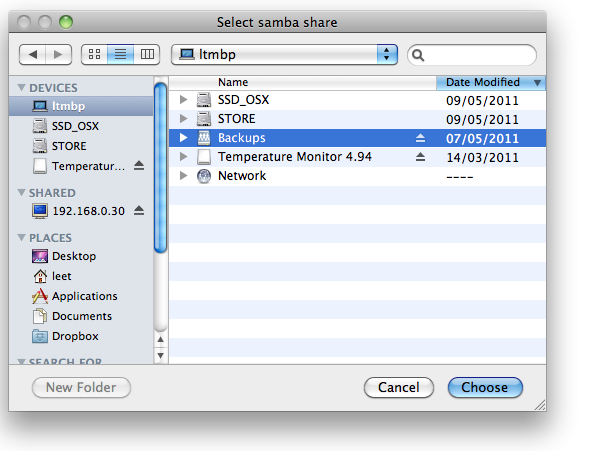Expand the Network disclosure triangle

tap(183, 175)
